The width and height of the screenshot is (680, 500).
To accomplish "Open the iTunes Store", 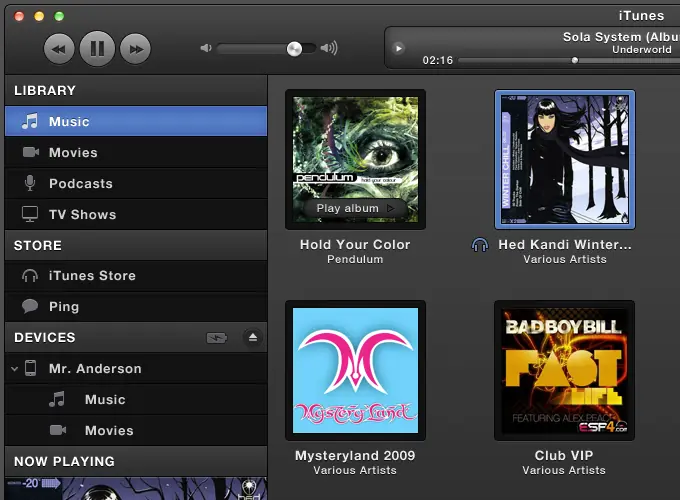I will [136, 275].
